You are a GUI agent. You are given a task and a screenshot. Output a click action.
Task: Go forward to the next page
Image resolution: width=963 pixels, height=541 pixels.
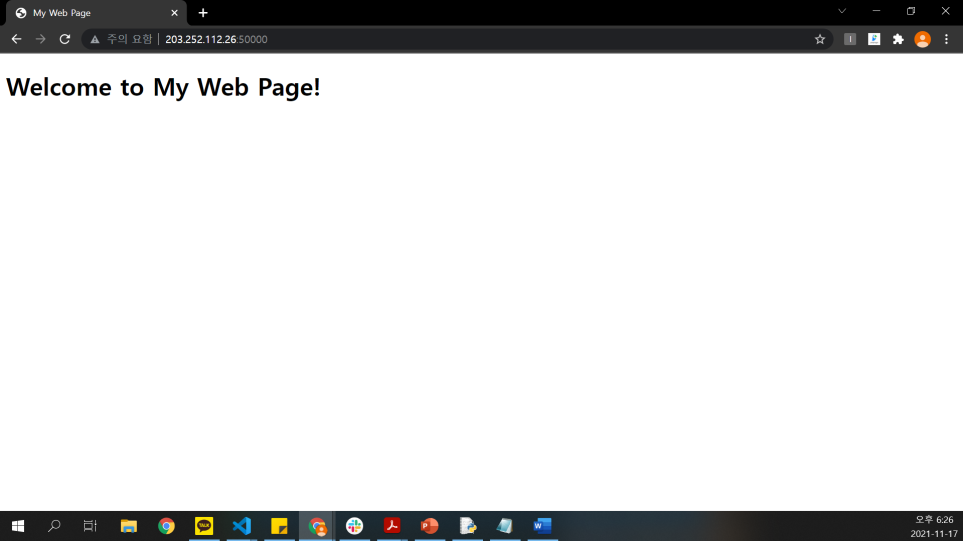pyautogui.click(x=41, y=39)
